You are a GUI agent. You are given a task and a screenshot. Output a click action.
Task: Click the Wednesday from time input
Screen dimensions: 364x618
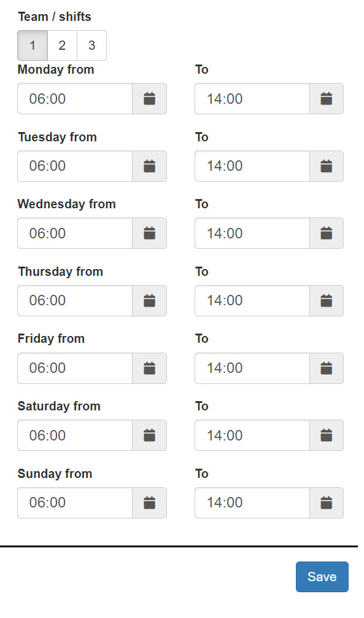[x=75, y=233]
